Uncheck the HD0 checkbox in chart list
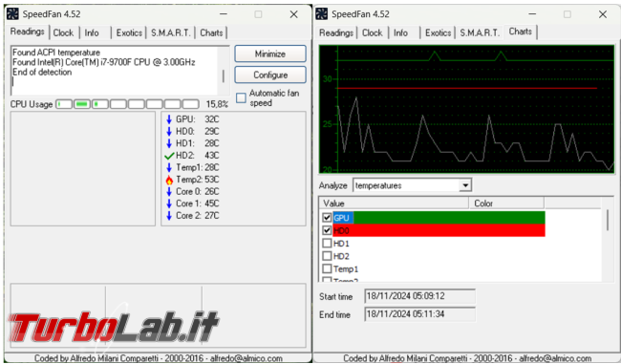621x364 pixels. tap(327, 230)
